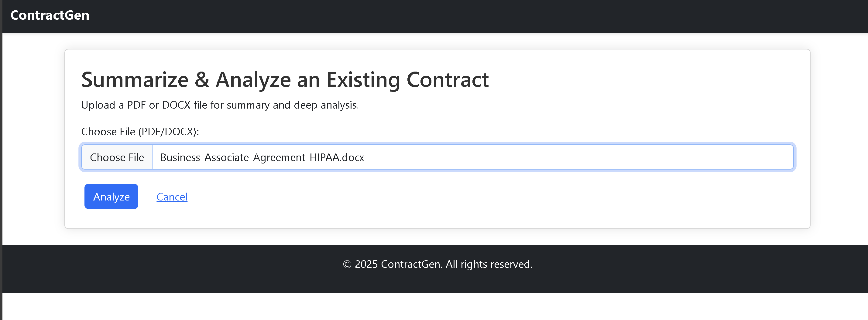Click the copyright symbol in the footer
868x320 pixels.
pos(347,264)
